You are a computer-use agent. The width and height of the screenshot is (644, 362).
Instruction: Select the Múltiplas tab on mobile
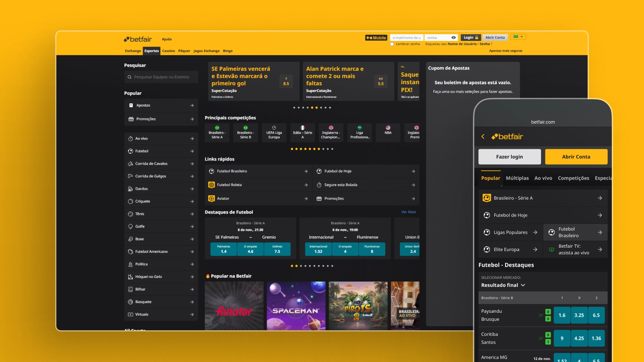pos(517,178)
